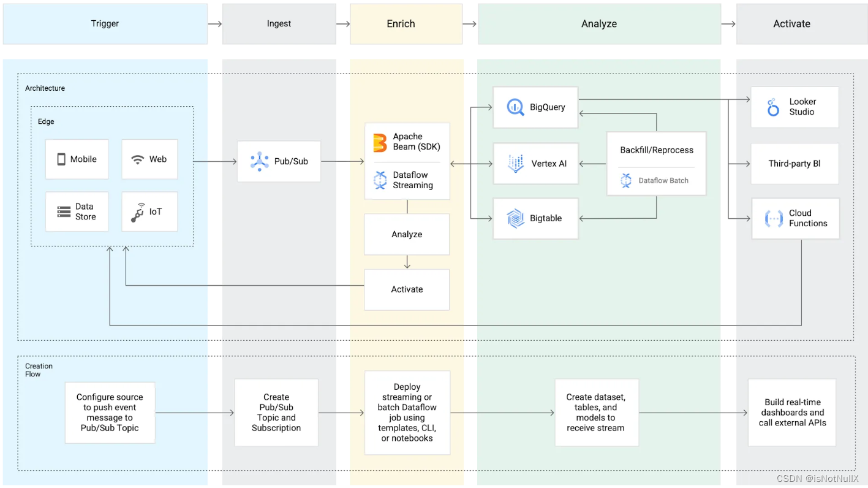The image size is (868, 488).
Task: Click the Web label text
Action: [x=158, y=159]
